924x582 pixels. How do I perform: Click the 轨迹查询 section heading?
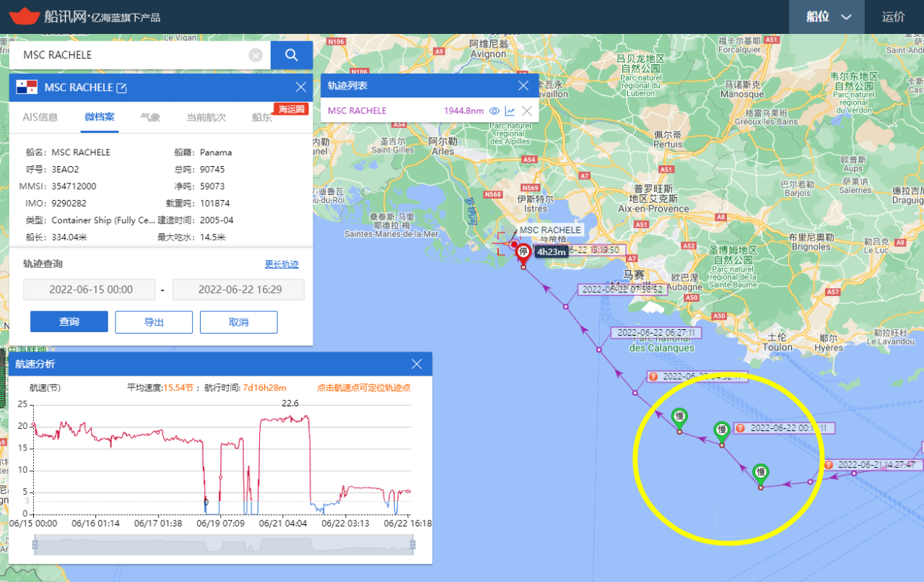coord(43,264)
